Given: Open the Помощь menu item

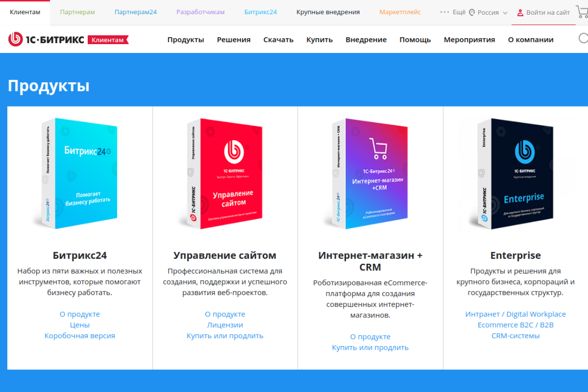Looking at the screenshot, I should (x=415, y=40).
